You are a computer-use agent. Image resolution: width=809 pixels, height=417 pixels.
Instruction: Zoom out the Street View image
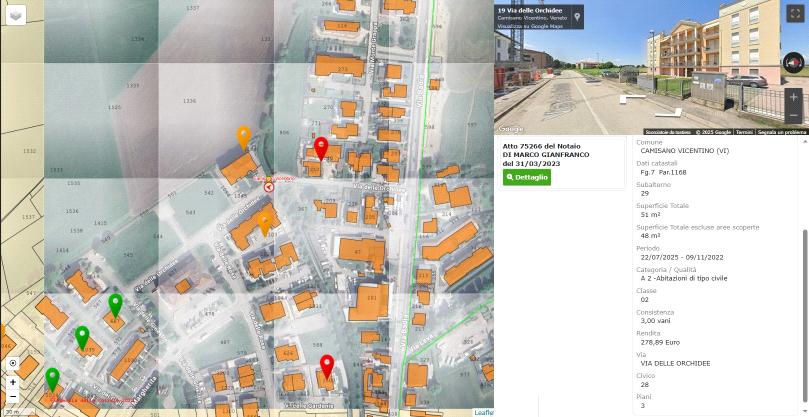(793, 116)
